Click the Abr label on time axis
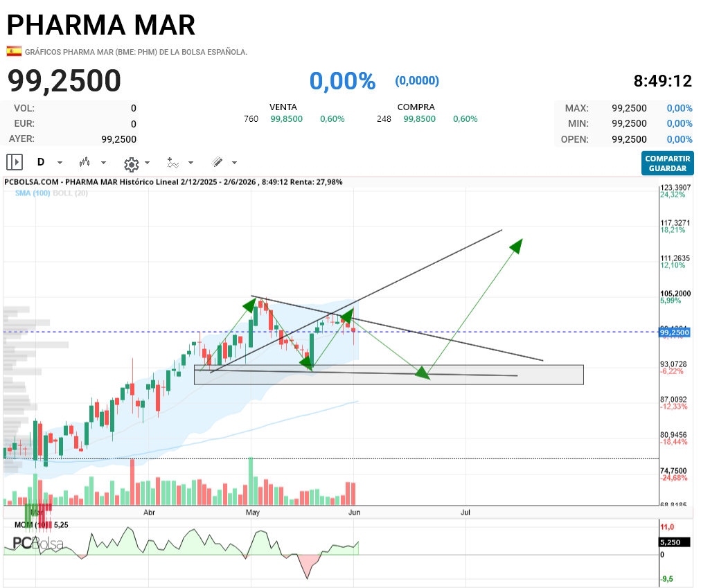Screen dimensions: 701x588 pos(150,513)
